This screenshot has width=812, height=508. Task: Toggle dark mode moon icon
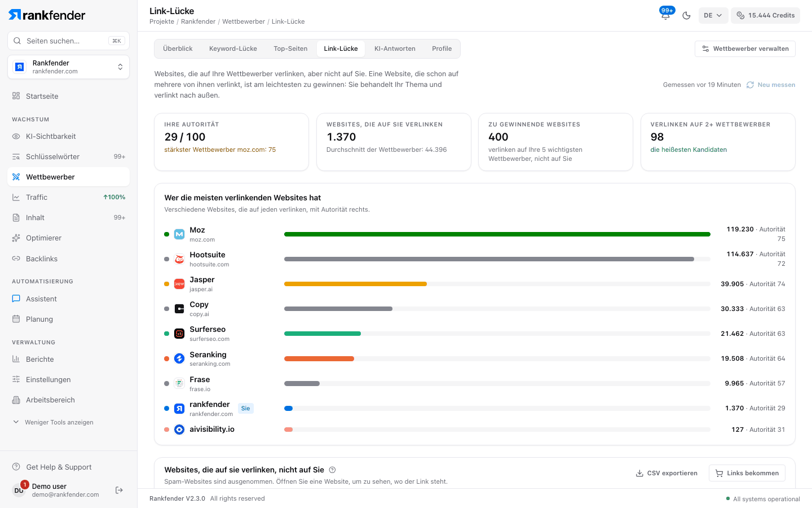pyautogui.click(x=686, y=15)
